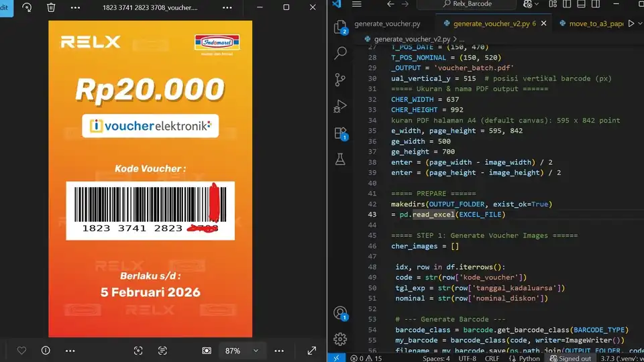Close the generate_voucher_v2.py tab
Screen dimensions: 644x362
pyautogui.click(x=544, y=23)
